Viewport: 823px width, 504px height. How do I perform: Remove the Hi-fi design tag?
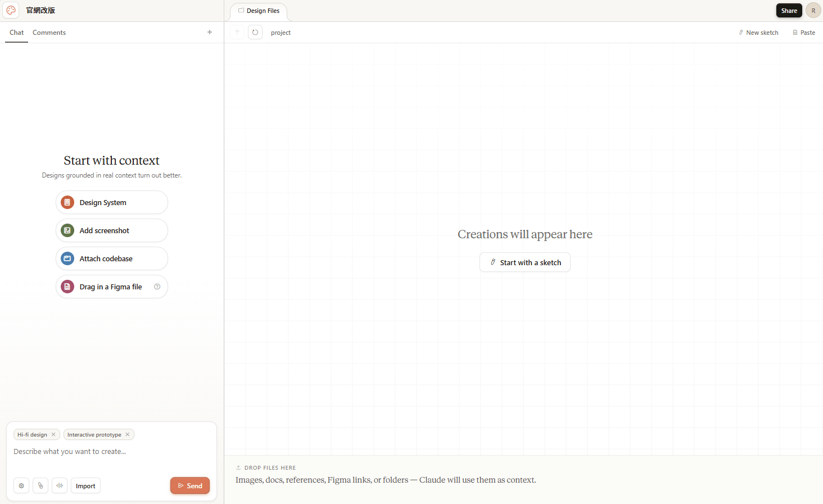point(53,434)
